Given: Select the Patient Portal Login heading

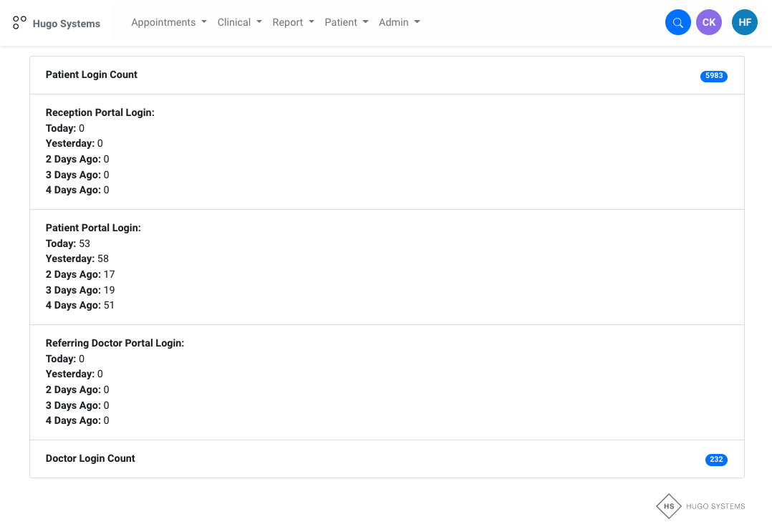Looking at the screenshot, I should pos(93,228).
